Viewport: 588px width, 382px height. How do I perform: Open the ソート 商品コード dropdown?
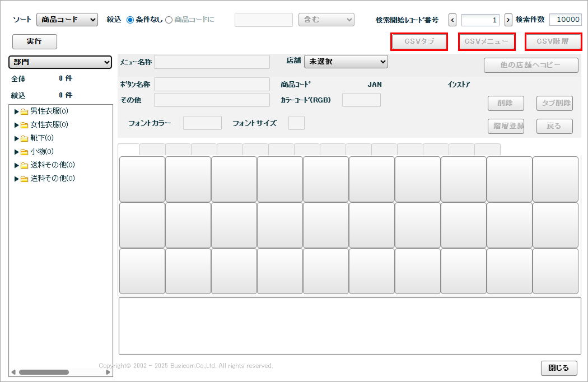[67, 20]
